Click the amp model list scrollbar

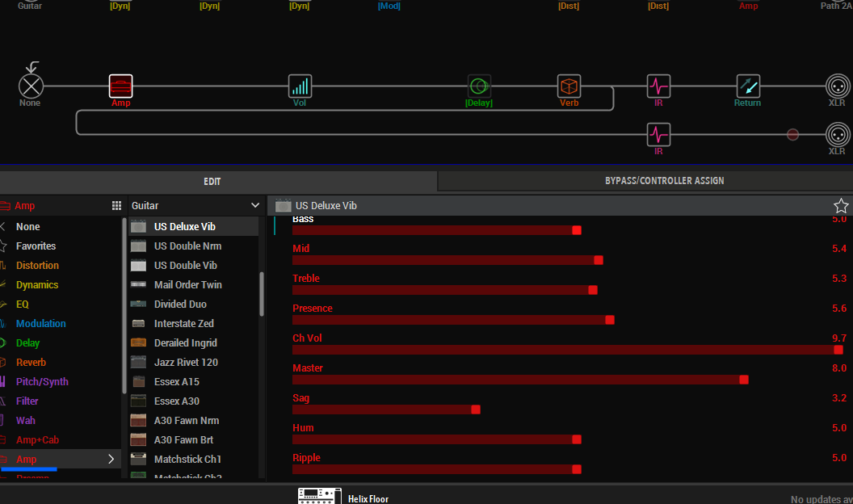click(261, 295)
